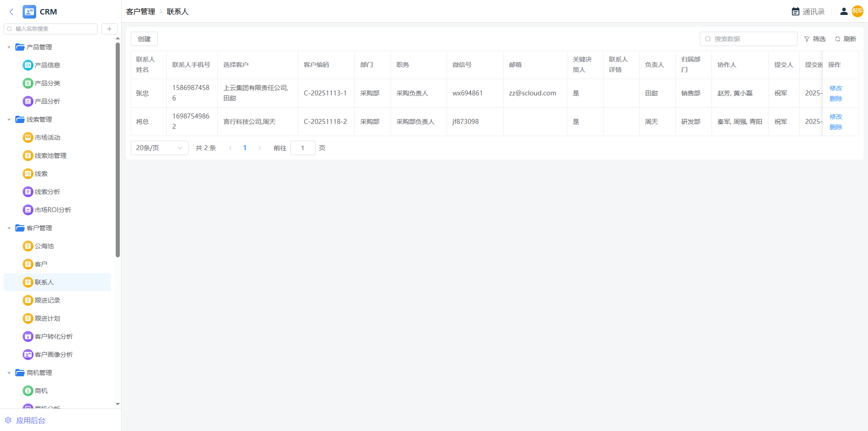
Task: Click the 创建 button
Action: click(144, 39)
